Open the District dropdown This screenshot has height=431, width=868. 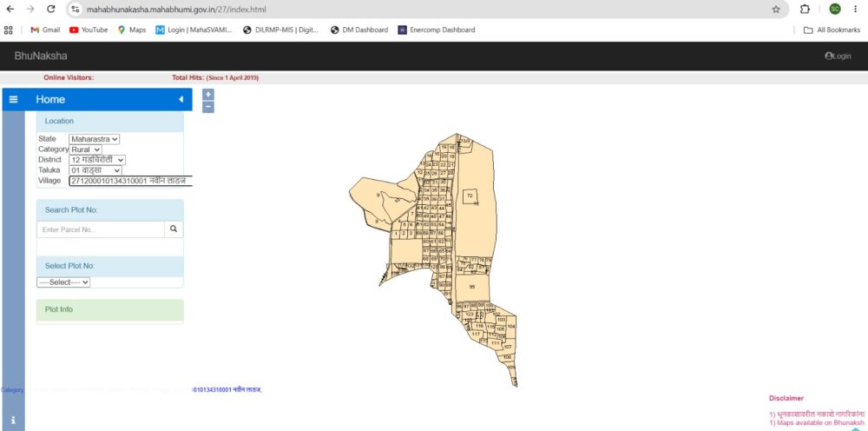[97, 160]
